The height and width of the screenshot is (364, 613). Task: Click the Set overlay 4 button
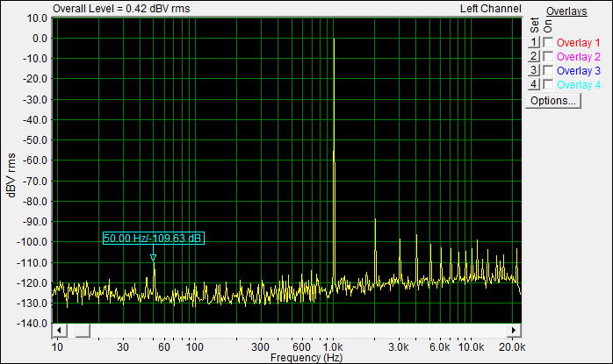[x=533, y=84]
